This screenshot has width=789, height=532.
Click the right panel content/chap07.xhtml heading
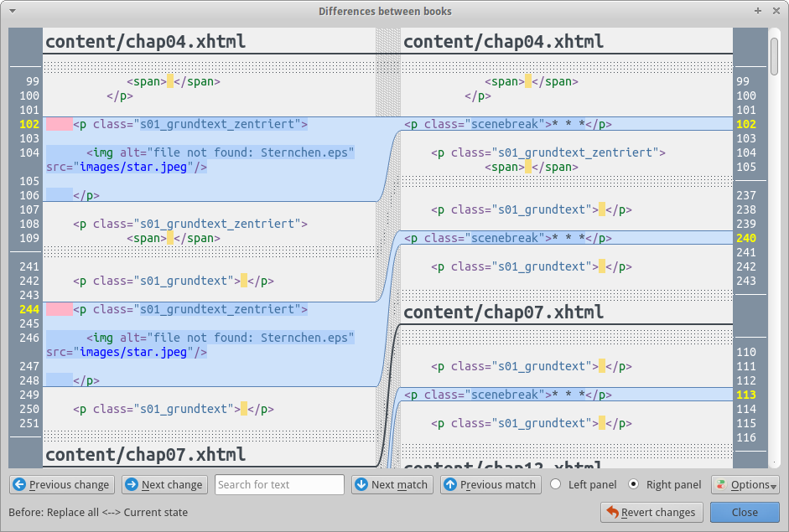503,312
